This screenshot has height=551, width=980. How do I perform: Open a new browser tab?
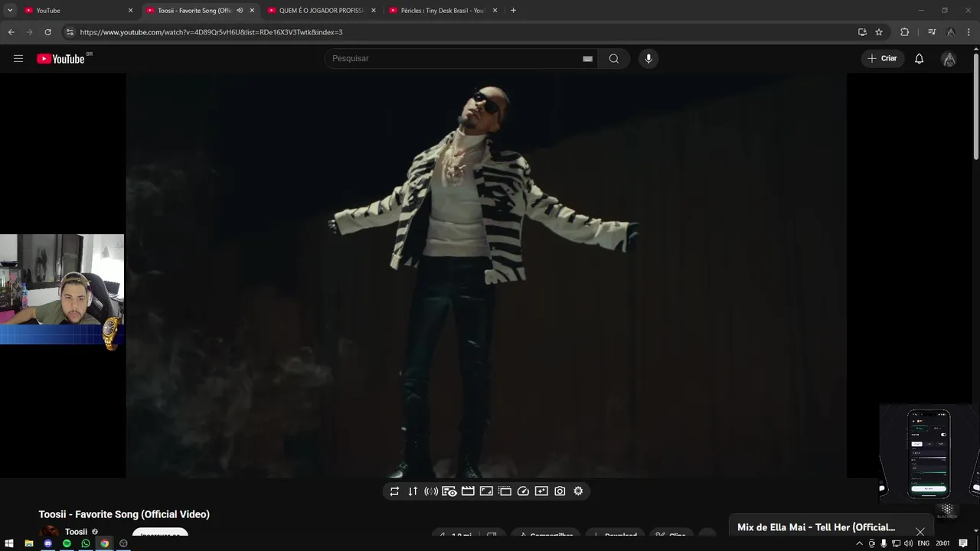click(x=513, y=10)
